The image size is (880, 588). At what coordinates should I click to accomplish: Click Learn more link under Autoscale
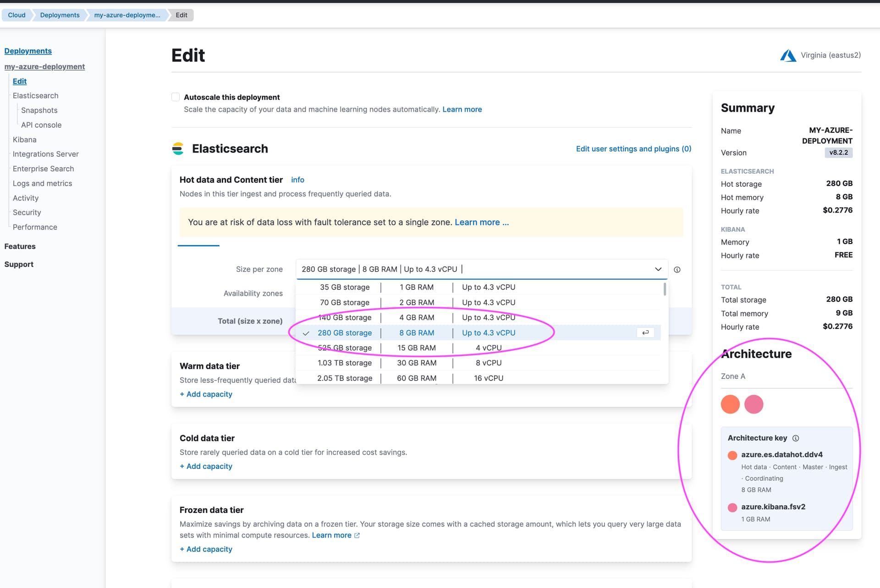pyautogui.click(x=462, y=109)
